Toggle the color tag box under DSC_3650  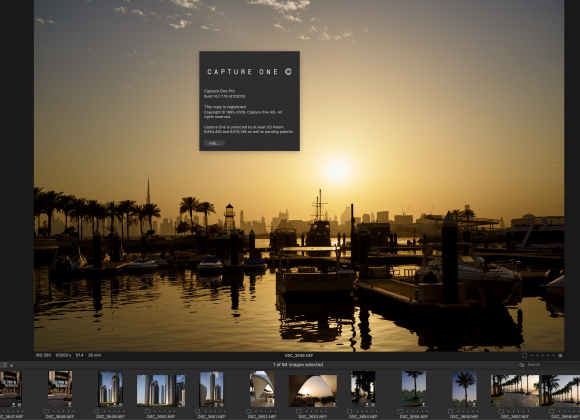(x=147, y=411)
